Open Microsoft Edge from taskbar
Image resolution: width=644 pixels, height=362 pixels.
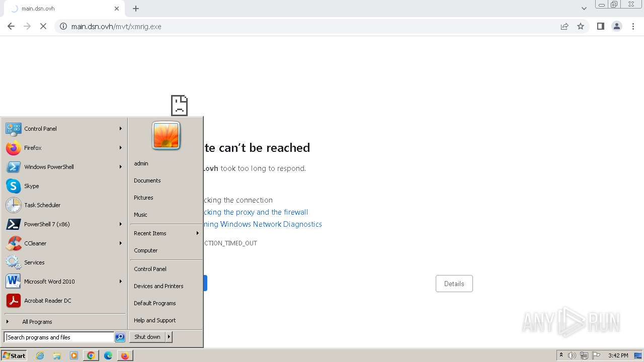click(108, 355)
